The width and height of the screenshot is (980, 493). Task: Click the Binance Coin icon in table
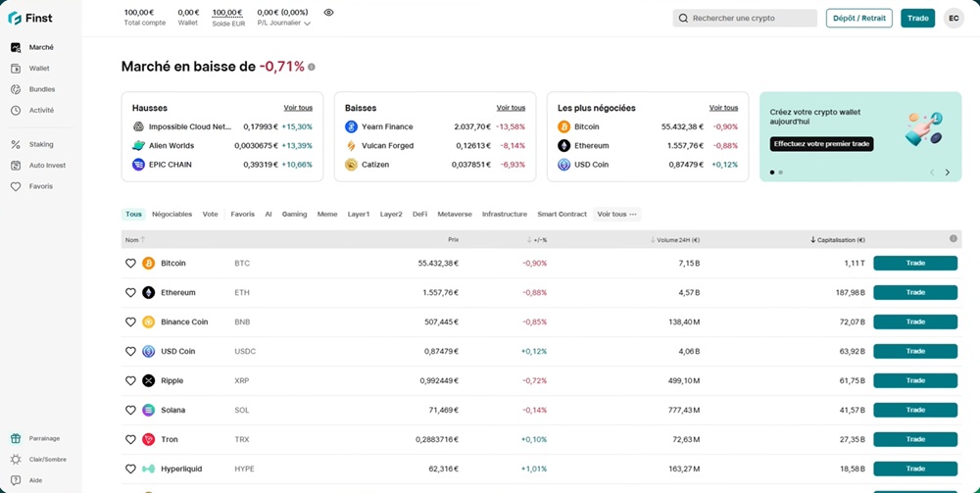(x=148, y=321)
